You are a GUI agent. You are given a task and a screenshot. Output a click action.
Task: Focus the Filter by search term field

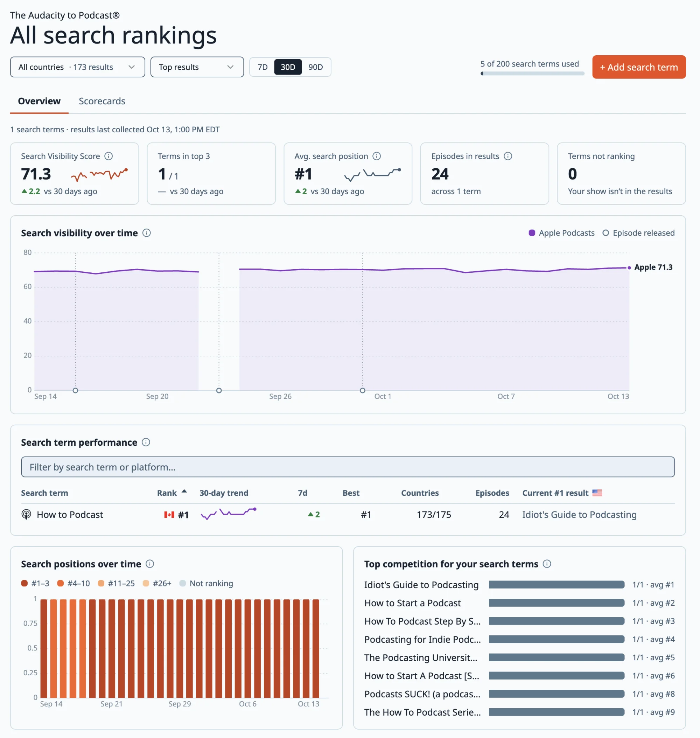[x=348, y=467]
